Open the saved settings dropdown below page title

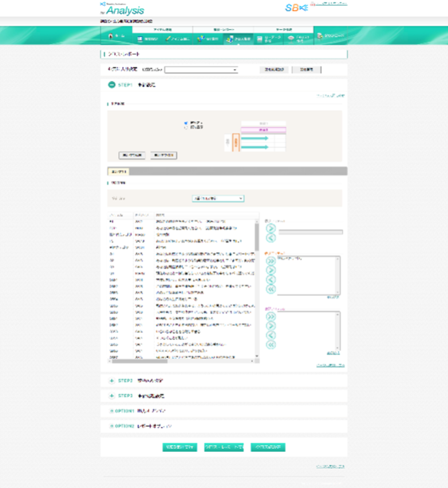[x=201, y=70]
